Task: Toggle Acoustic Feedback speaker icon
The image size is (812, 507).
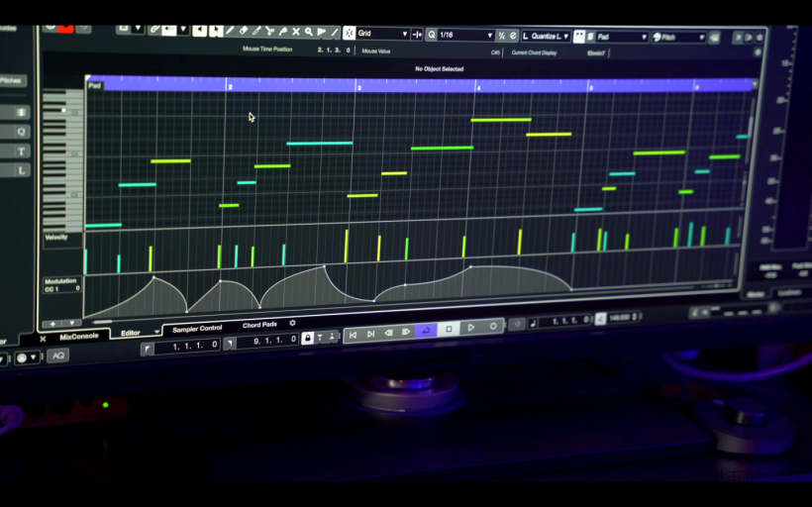Action: tap(199, 31)
